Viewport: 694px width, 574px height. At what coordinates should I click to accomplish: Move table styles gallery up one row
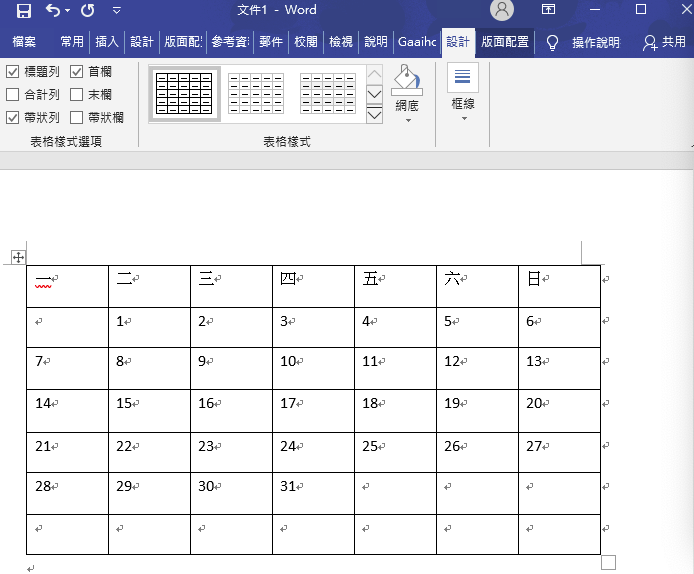pos(374,74)
